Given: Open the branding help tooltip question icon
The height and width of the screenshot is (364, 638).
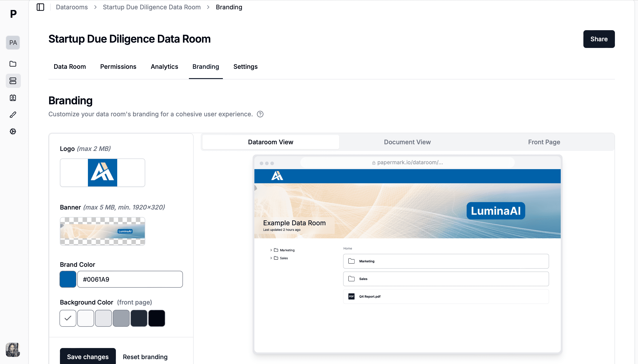Looking at the screenshot, I should 260,114.
